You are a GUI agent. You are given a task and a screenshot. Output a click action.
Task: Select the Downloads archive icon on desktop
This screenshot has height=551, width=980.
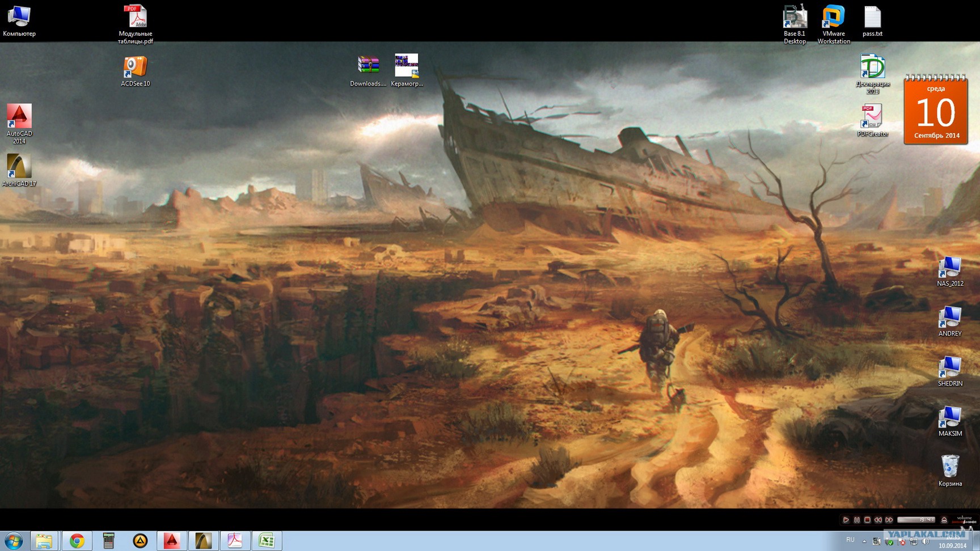368,71
